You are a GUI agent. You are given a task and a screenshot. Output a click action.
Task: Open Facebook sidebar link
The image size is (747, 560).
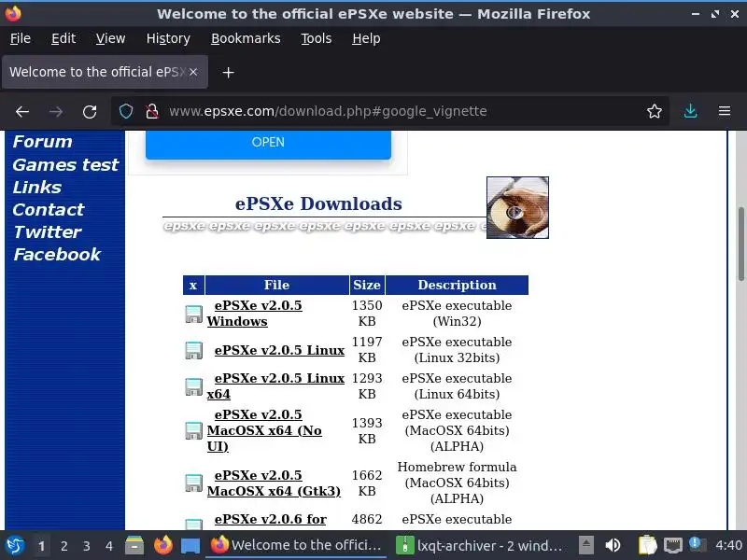57,254
